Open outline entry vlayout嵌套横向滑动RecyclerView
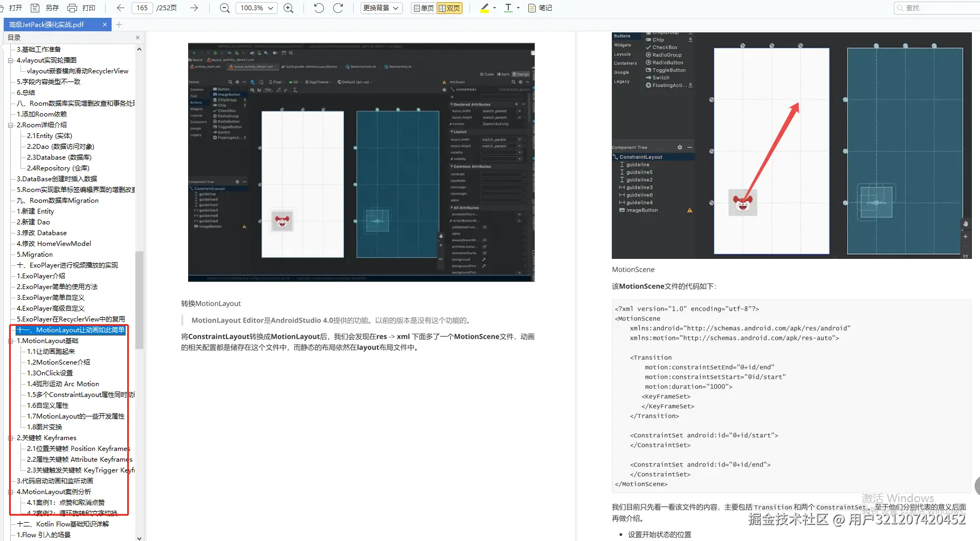 (x=78, y=71)
